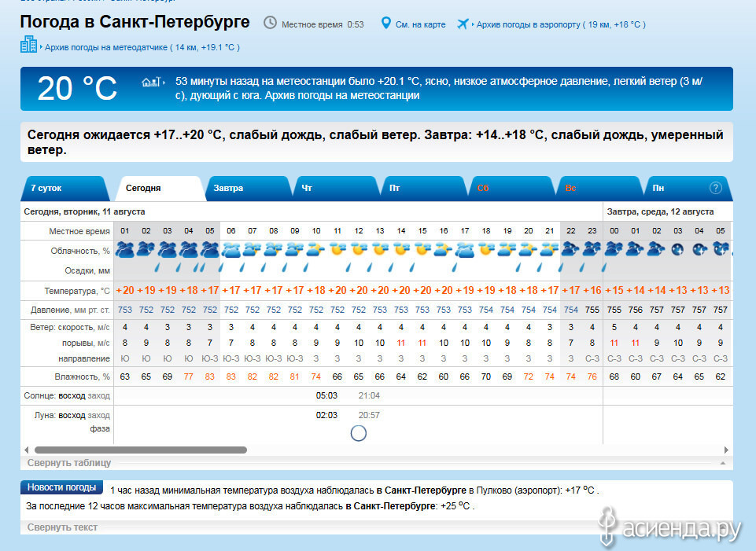Click the Погода в Санкт-Петербурге heading
This screenshot has height=551, width=756.
[135, 22]
